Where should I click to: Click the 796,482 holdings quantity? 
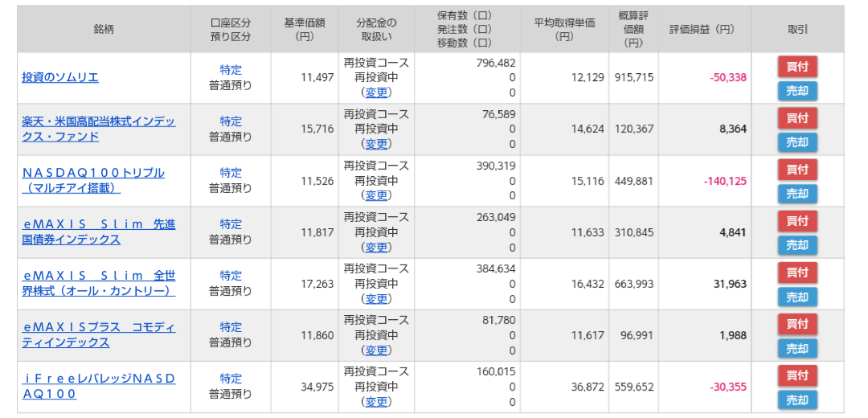click(496, 63)
